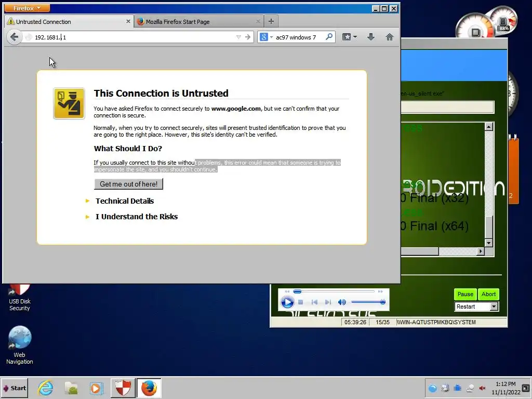Click the media player Play button

coord(287,302)
